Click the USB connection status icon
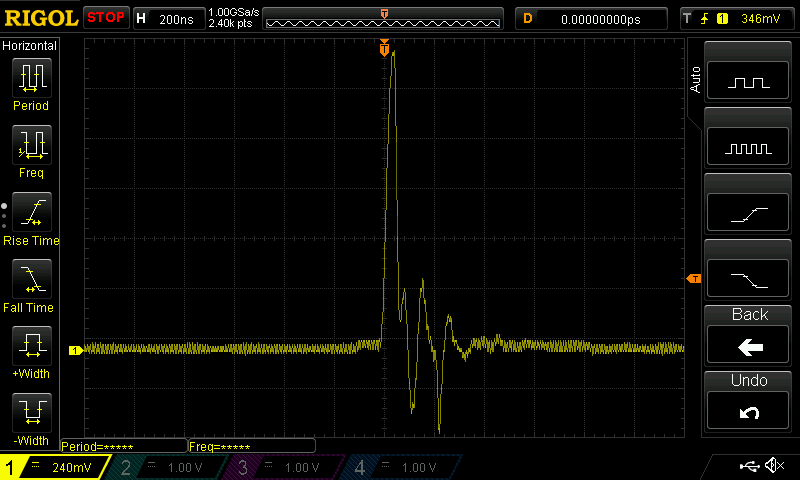This screenshot has width=800, height=480. [x=749, y=466]
